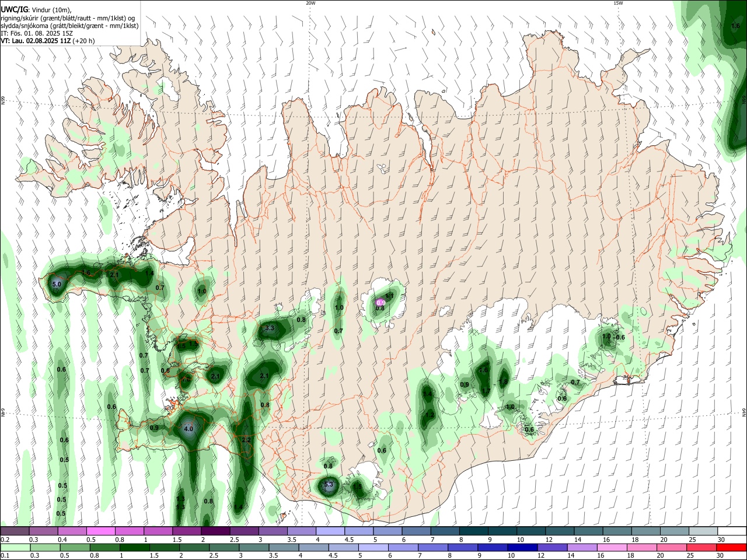The height and width of the screenshot is (560, 747).
Task: Click the '(+20 h)' forecast offset text
Action: point(84,41)
